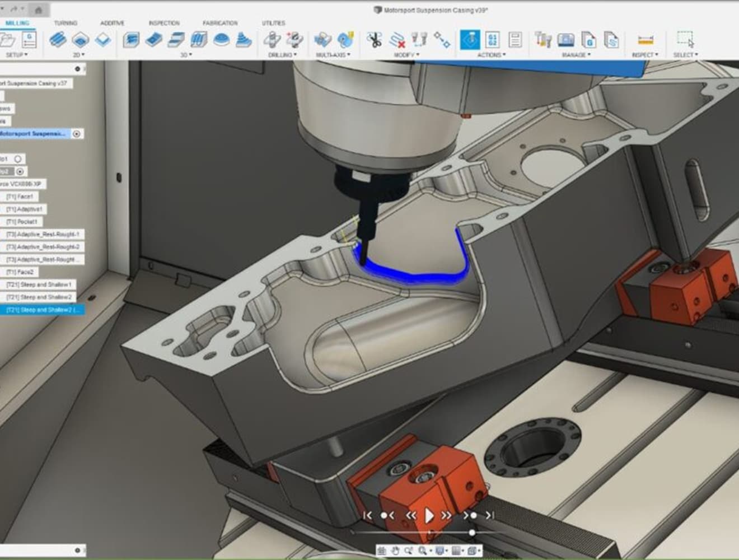Expand the 3D milling dropdown
This screenshot has width=739, height=560.
[186, 55]
